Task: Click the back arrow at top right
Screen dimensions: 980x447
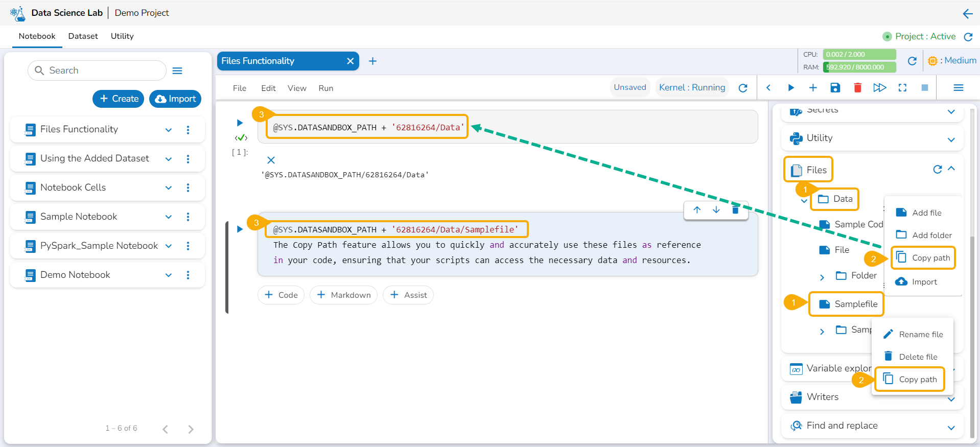Action: [967, 14]
